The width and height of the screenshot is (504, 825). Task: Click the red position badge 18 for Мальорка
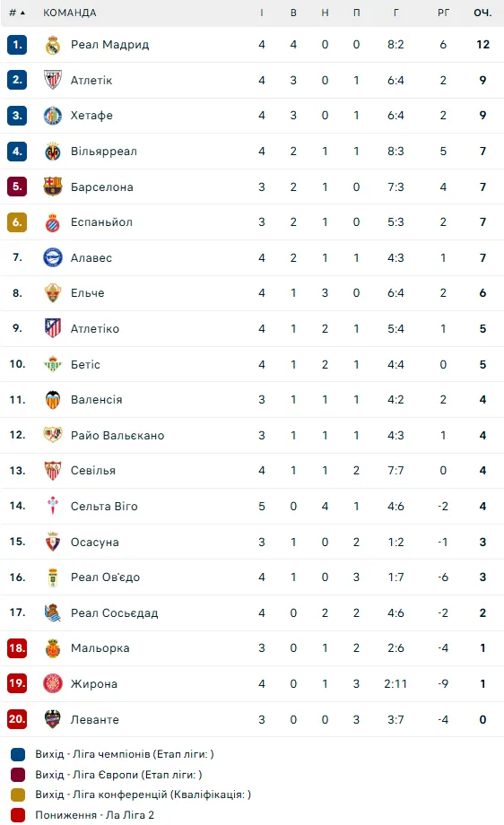pos(17,648)
